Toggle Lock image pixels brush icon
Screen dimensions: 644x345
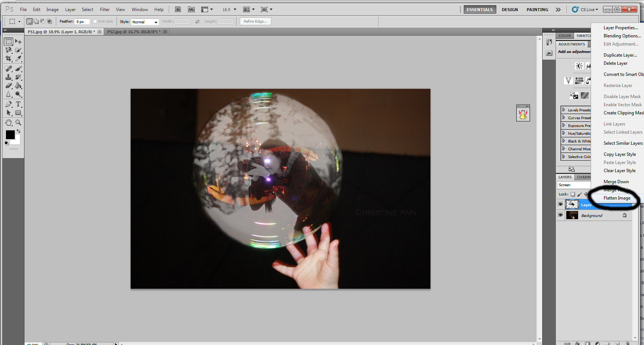[x=580, y=194]
